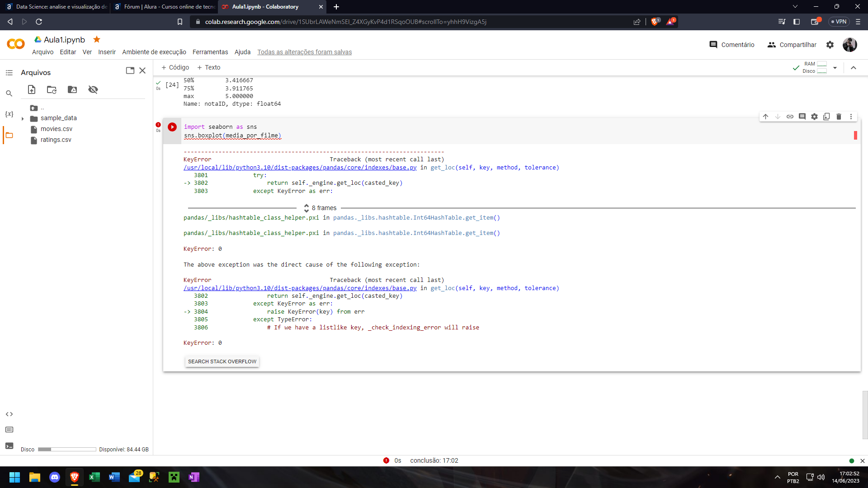Delete the current cell
Screen dimensions: 868x488
click(839, 117)
